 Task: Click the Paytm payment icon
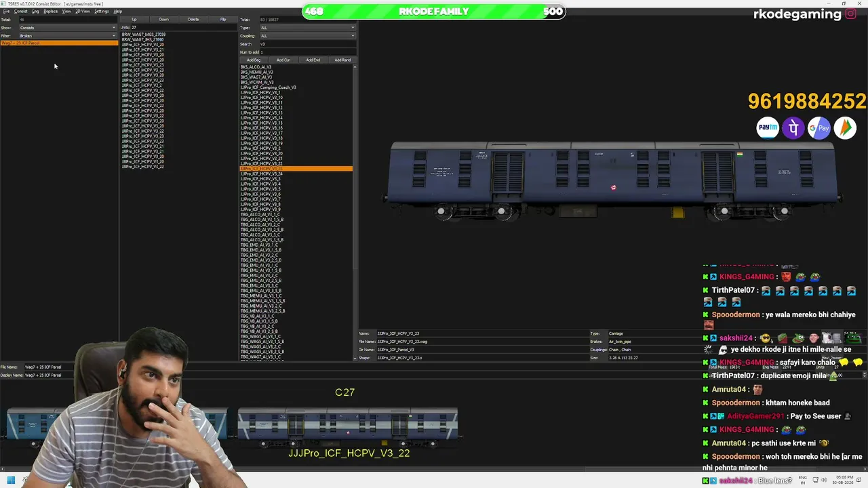(768, 127)
